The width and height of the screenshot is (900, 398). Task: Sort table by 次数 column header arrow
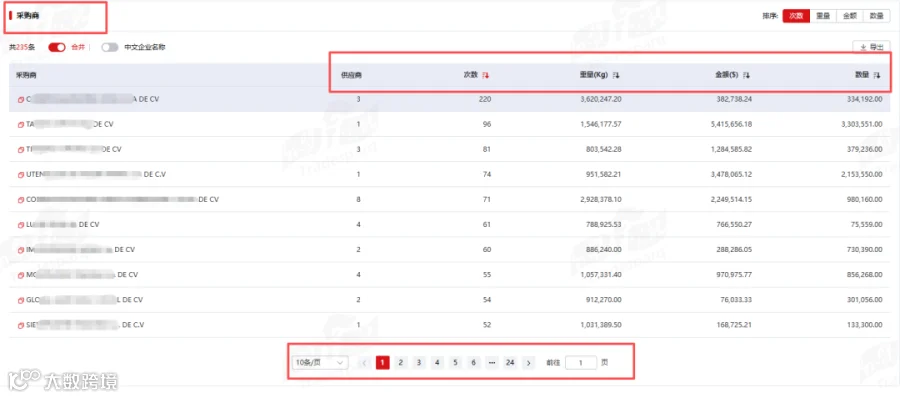(x=486, y=75)
